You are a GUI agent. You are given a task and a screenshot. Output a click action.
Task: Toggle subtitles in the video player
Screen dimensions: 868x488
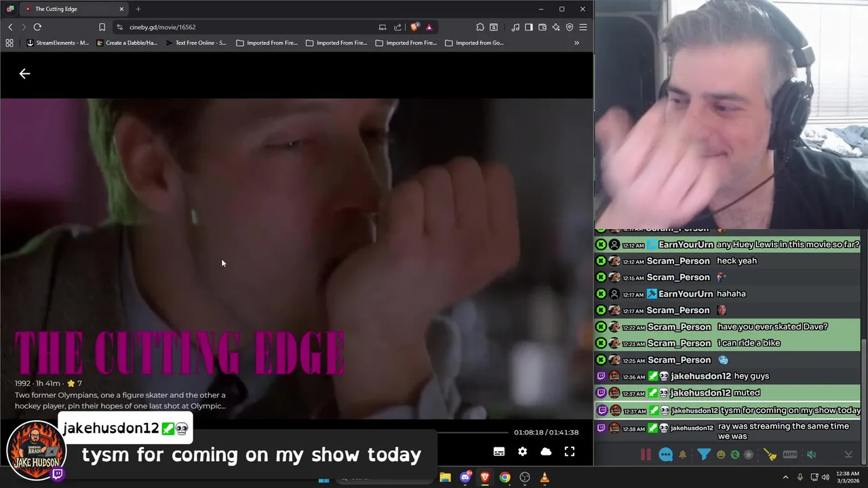[499, 451]
